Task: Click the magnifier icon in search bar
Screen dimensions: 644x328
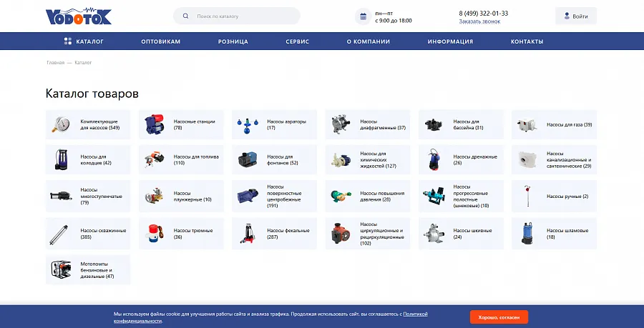Action: pos(185,16)
